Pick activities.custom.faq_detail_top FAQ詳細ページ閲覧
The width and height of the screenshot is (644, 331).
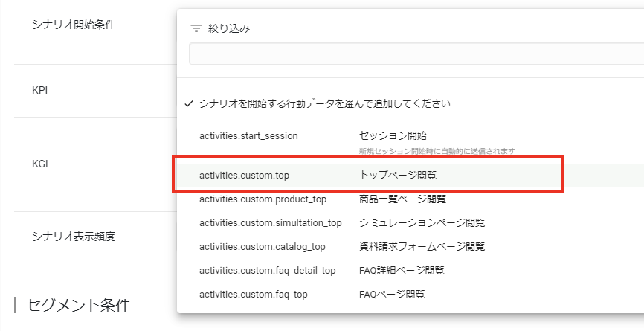pyautogui.click(x=410, y=271)
